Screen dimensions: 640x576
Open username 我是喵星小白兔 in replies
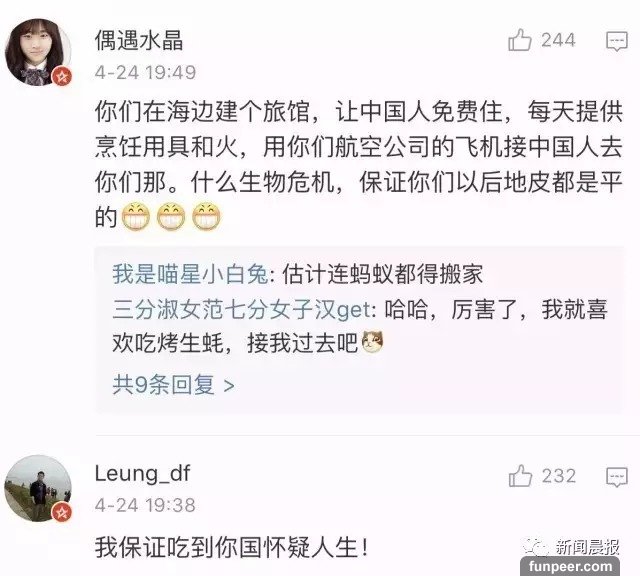click(x=190, y=274)
